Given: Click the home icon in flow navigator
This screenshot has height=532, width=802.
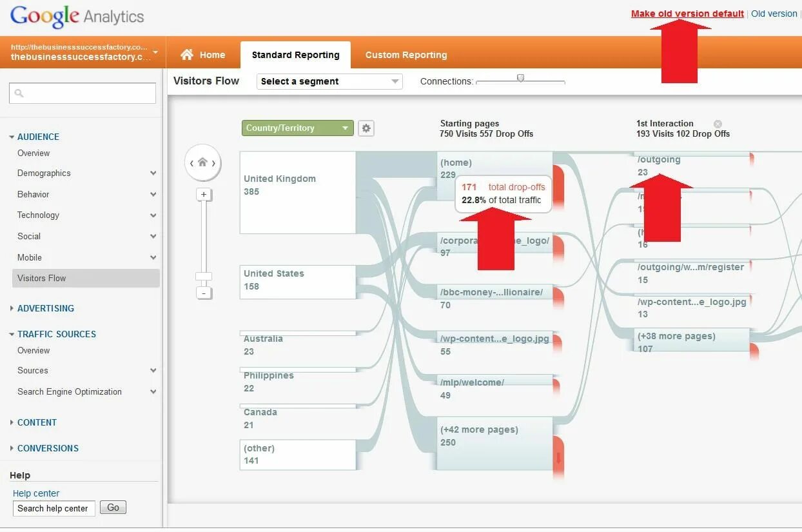Looking at the screenshot, I should point(202,162).
